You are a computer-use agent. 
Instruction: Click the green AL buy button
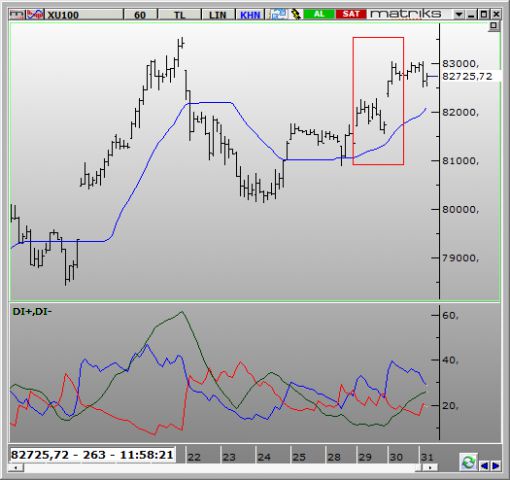(319, 14)
